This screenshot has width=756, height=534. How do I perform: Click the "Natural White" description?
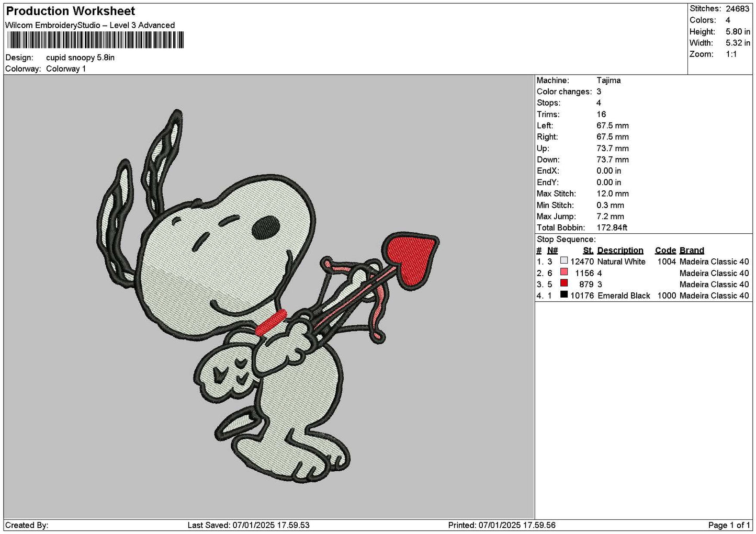click(x=621, y=262)
